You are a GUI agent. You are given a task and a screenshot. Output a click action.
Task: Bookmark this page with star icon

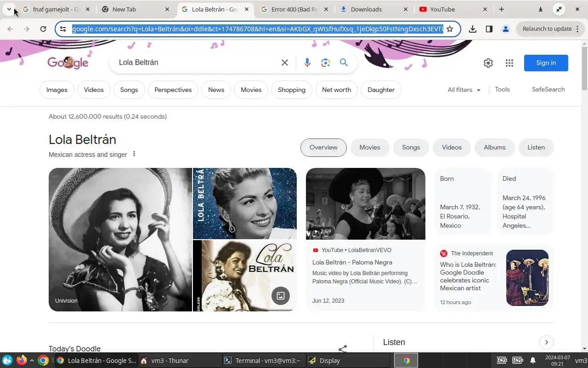pos(450,29)
